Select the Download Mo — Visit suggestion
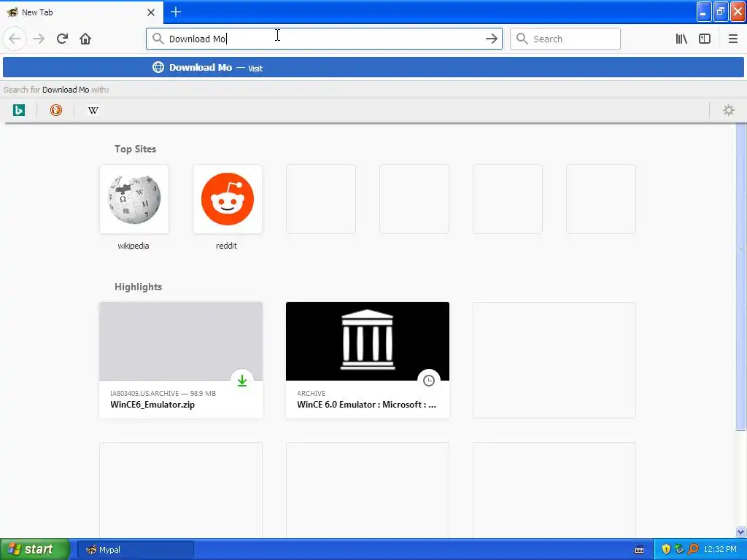The width and height of the screenshot is (747, 560). click(373, 68)
